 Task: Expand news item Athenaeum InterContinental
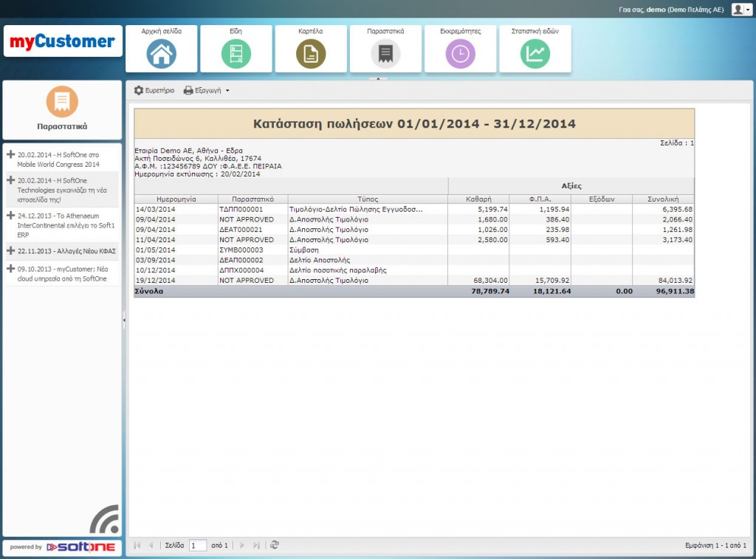click(10, 216)
